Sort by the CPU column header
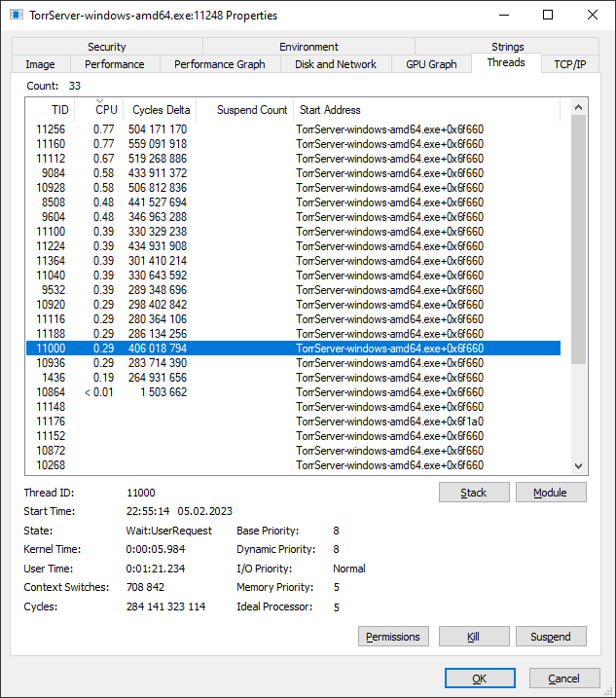The width and height of the screenshot is (616, 698). [99, 110]
